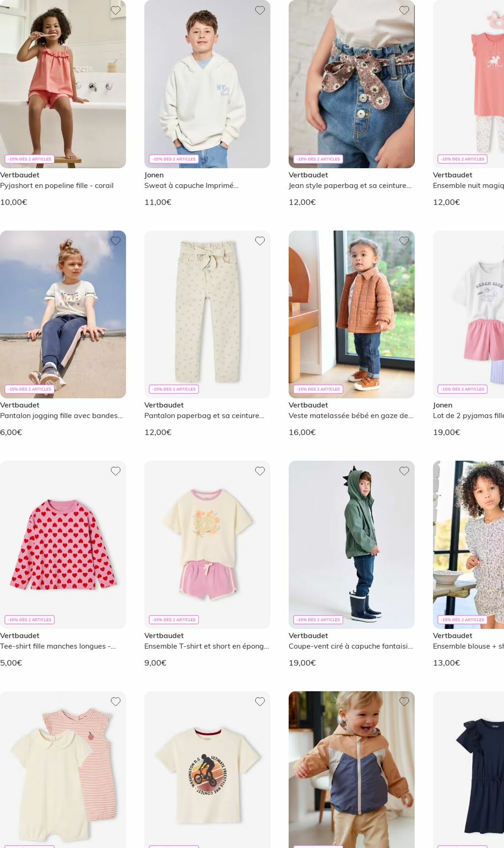The image size is (504, 848).
Task: Open colorblock baby jacket photo
Action: pyautogui.click(x=352, y=769)
